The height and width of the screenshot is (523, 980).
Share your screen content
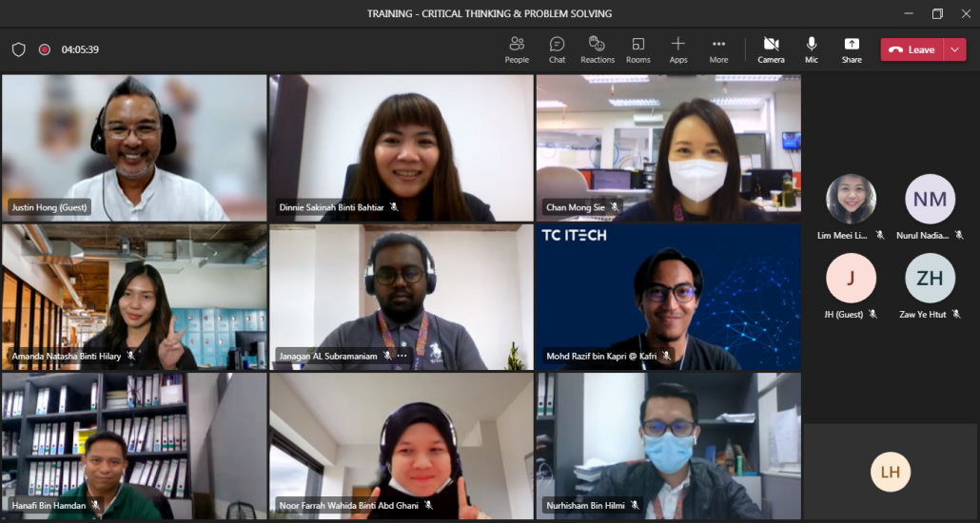coord(852,50)
